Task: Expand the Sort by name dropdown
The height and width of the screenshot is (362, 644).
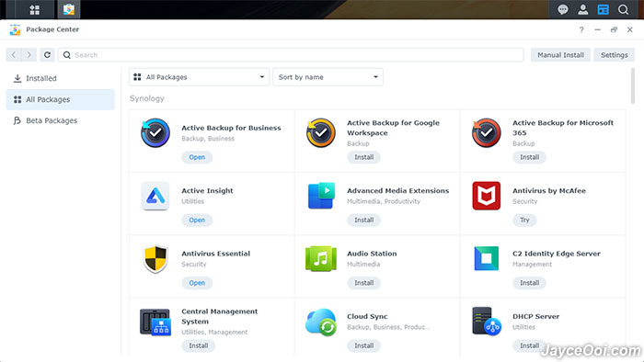Action: (328, 77)
